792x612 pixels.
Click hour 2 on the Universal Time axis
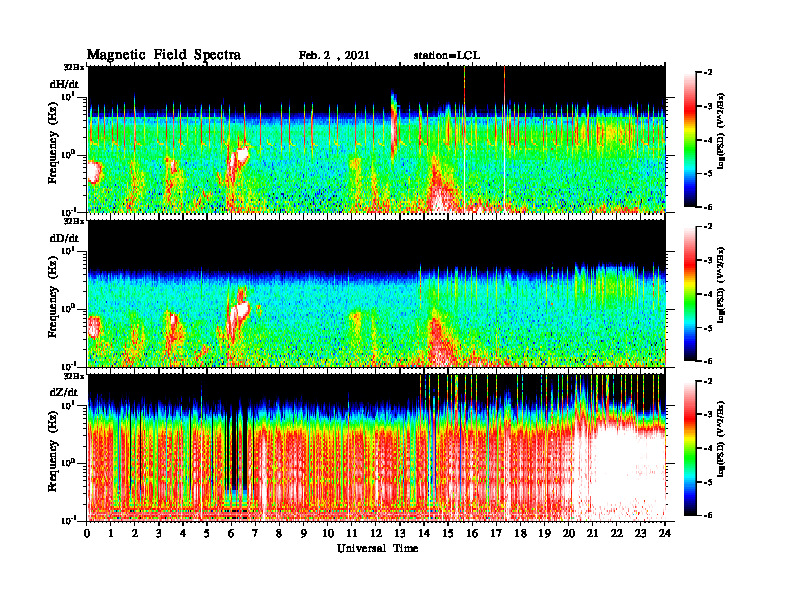(135, 533)
